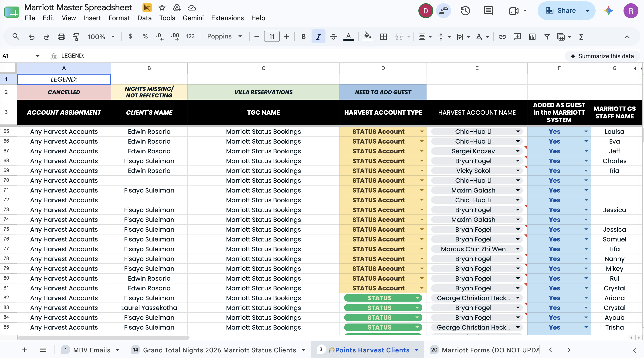This screenshot has height=358, width=644.
Task: Click Summarize this data button
Action: point(602,56)
